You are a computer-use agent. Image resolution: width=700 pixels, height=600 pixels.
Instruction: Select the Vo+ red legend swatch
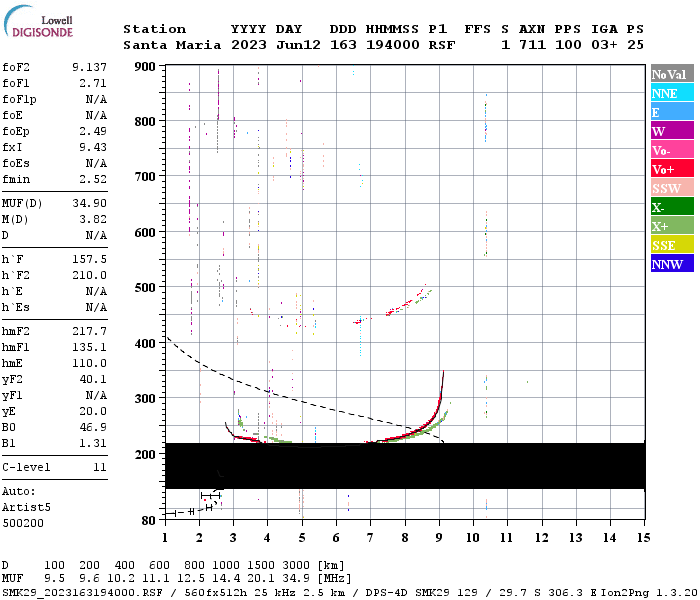tap(672, 169)
